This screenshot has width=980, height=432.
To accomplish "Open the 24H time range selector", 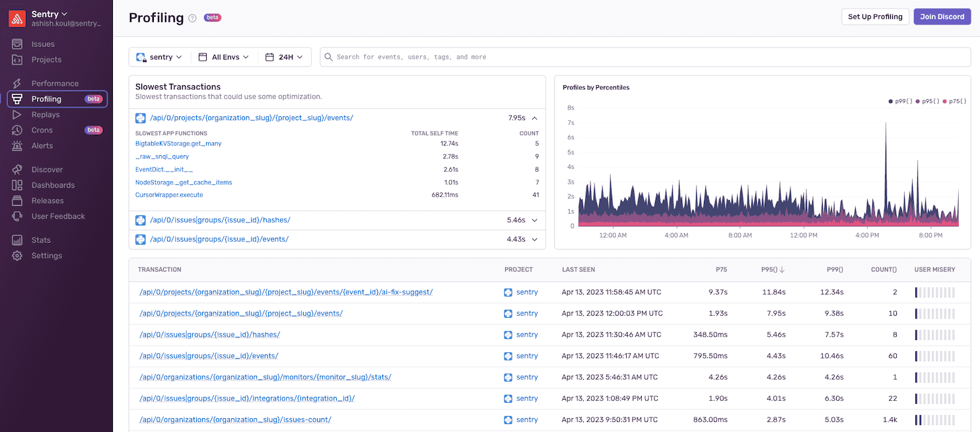I will click(285, 57).
